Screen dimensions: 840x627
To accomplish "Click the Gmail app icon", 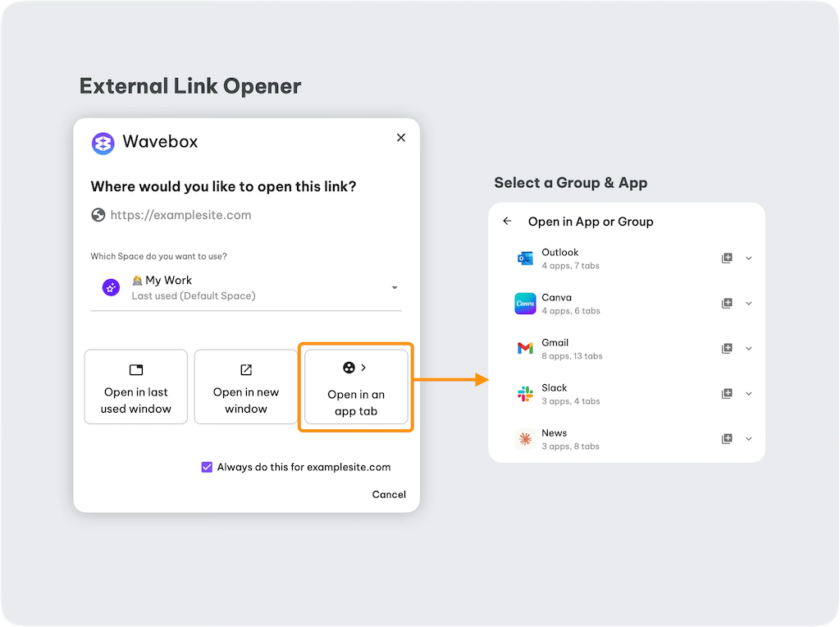I will click(525, 349).
